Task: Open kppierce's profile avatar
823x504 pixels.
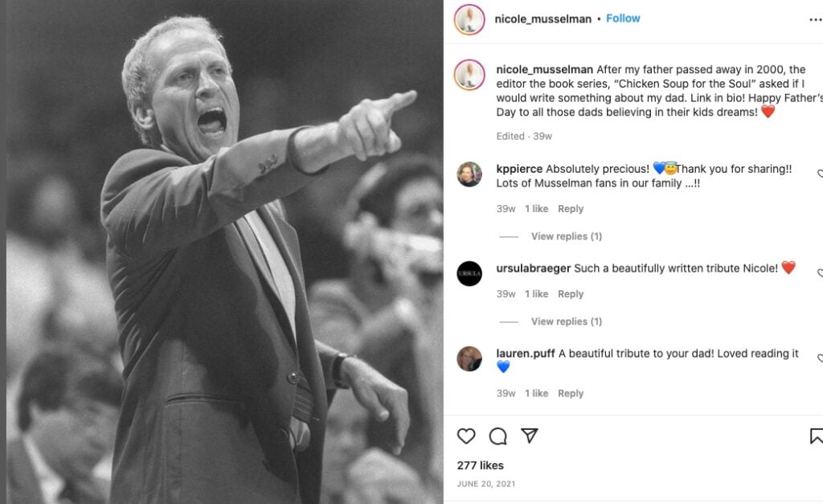Action: 469,174
